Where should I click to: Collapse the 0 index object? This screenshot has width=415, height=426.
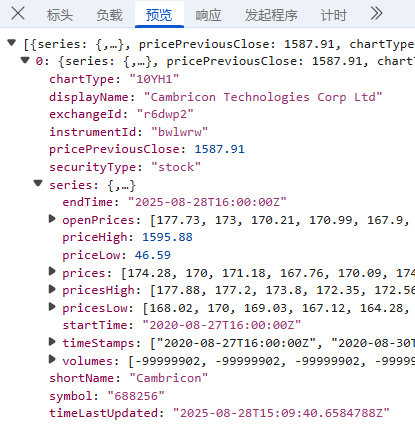point(25,60)
